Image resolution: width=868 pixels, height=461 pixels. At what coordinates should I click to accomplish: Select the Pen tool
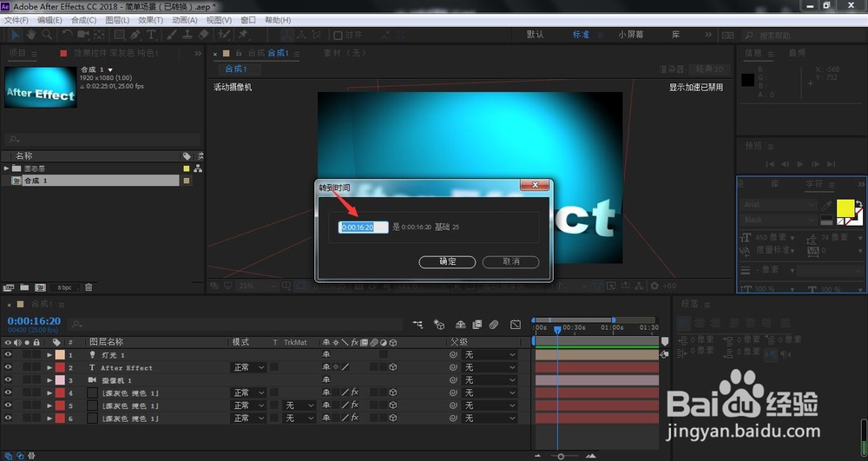[x=135, y=35]
